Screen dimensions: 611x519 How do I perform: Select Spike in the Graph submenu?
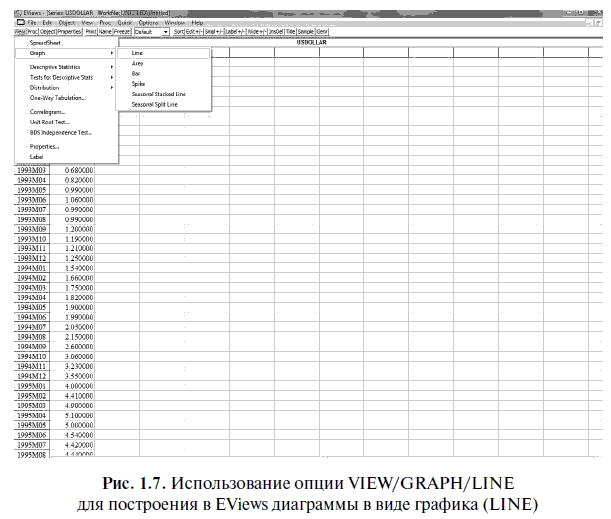[x=164, y=84]
